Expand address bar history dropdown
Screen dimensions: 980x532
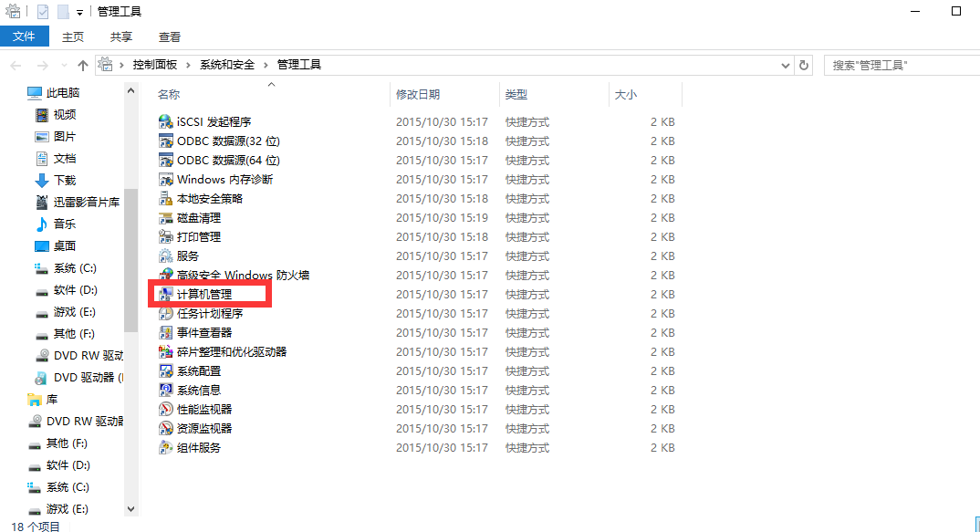(785, 65)
